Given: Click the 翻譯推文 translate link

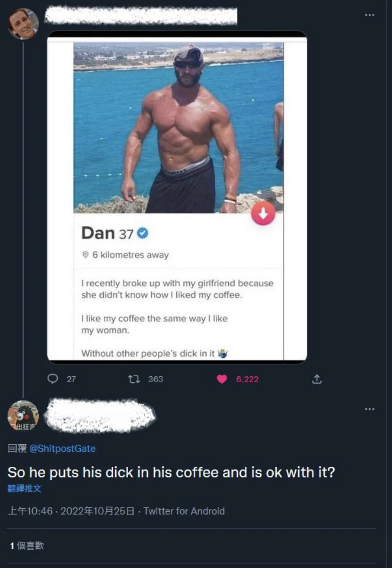Looking at the screenshot, I should click(24, 488).
